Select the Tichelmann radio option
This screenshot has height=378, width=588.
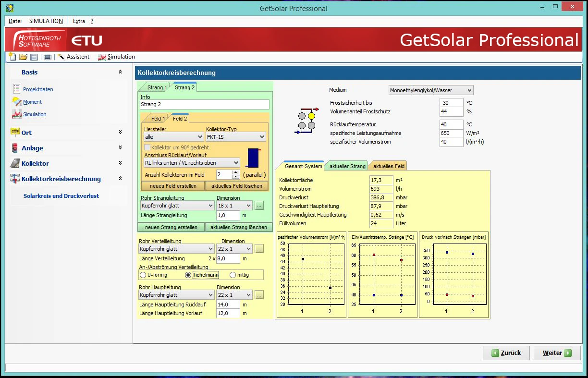(188, 275)
